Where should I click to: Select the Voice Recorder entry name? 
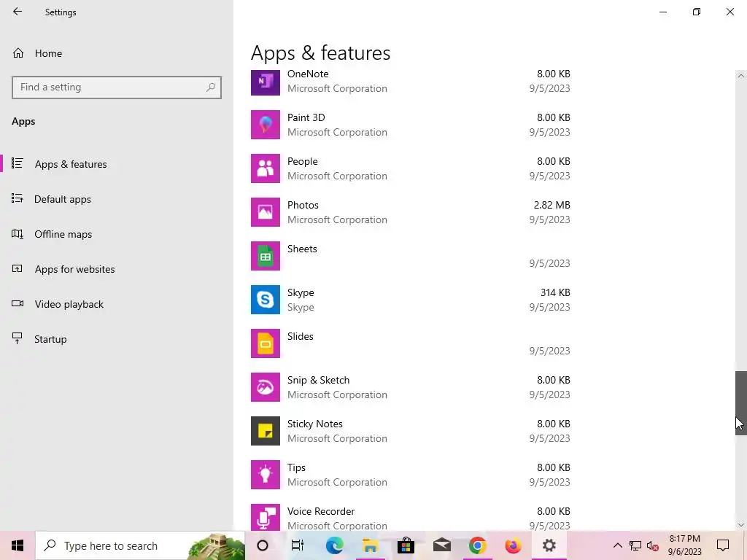[321, 511]
